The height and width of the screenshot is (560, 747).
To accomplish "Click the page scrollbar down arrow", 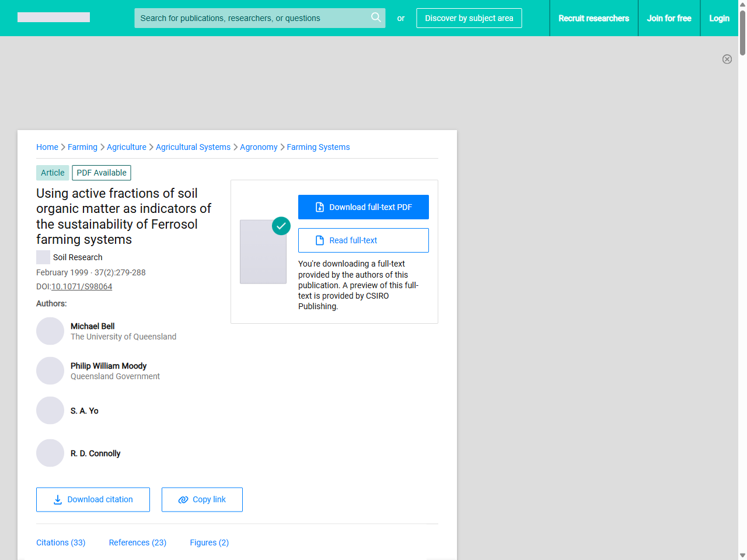I will point(742,555).
